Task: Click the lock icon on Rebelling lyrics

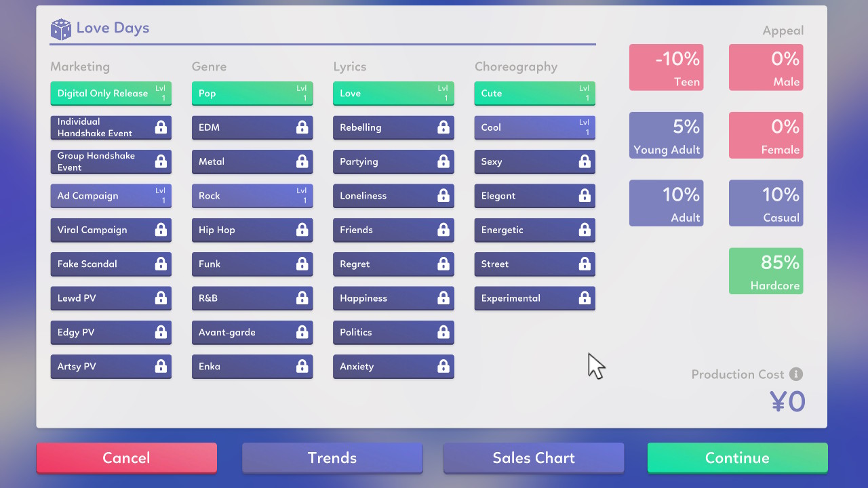Action: point(443,127)
